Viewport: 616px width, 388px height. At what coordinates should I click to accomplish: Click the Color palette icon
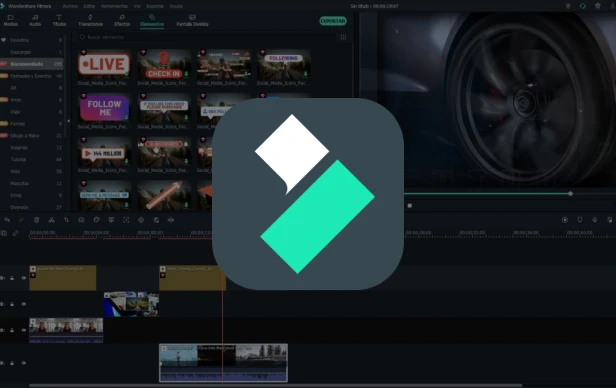[96, 220]
